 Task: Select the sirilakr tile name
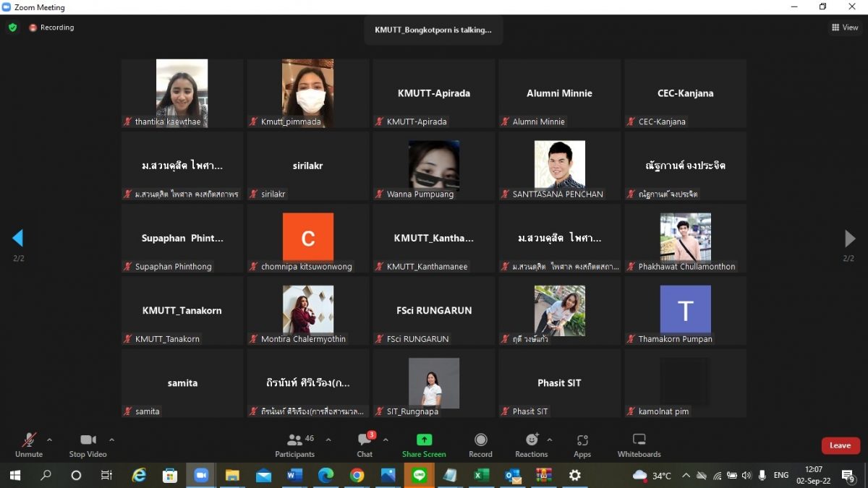(308, 166)
